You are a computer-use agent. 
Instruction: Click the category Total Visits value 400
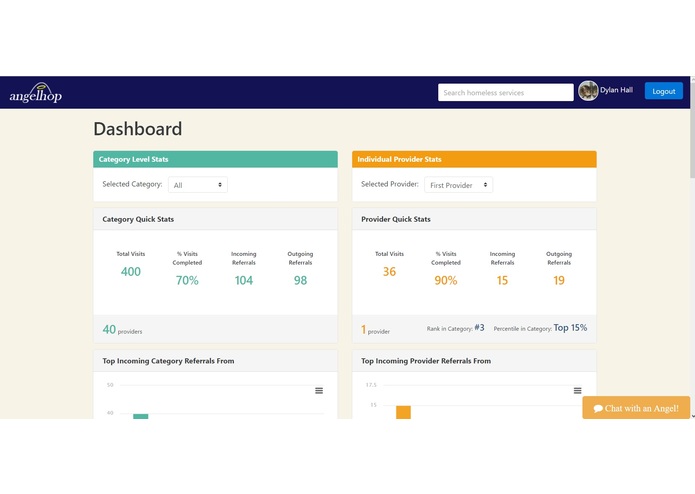(x=131, y=272)
